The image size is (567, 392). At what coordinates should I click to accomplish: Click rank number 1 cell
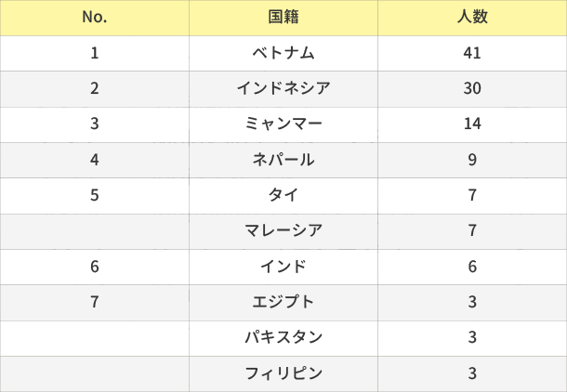pyautogui.click(x=94, y=53)
